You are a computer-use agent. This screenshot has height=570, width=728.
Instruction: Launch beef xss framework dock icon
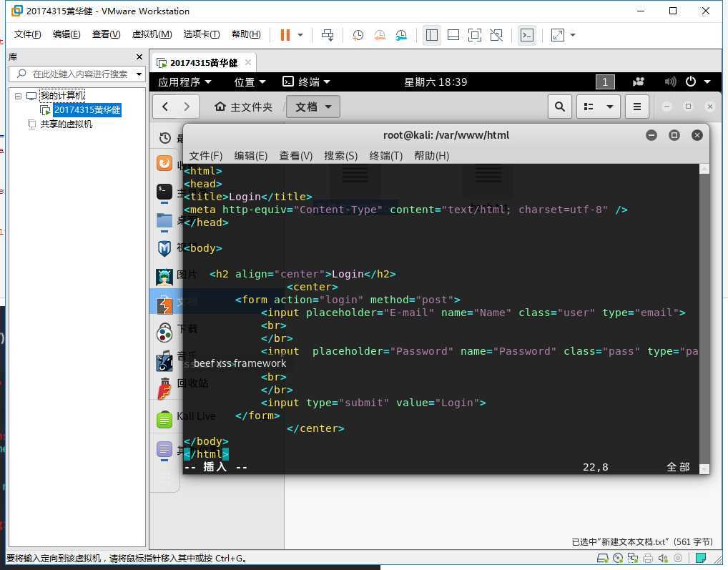coord(164,362)
